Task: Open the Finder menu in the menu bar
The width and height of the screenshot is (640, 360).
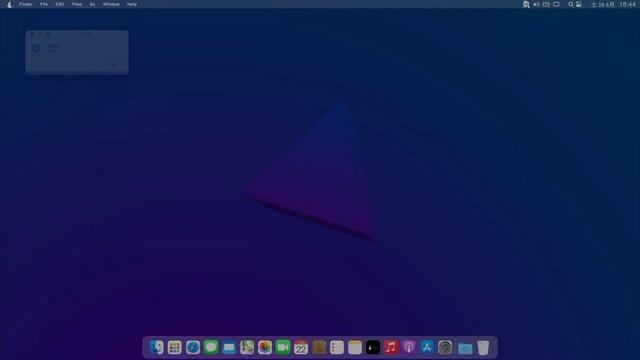Action: tap(26, 4)
